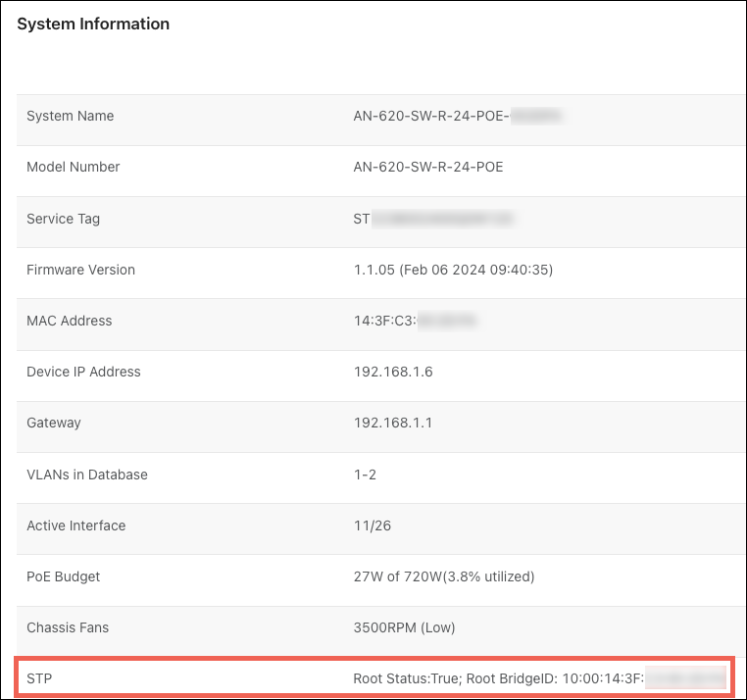Click the System Information heading
747x700 pixels.
pos(93,25)
